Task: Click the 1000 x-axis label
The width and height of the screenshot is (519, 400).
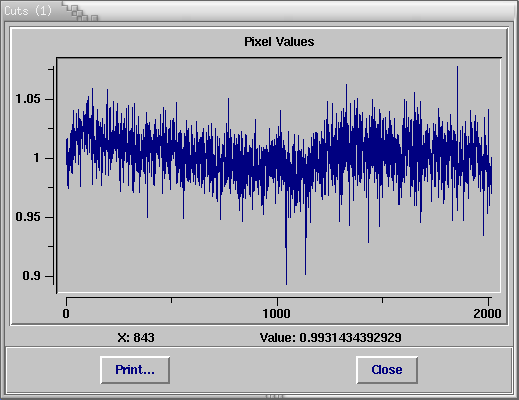Action: (x=276, y=314)
